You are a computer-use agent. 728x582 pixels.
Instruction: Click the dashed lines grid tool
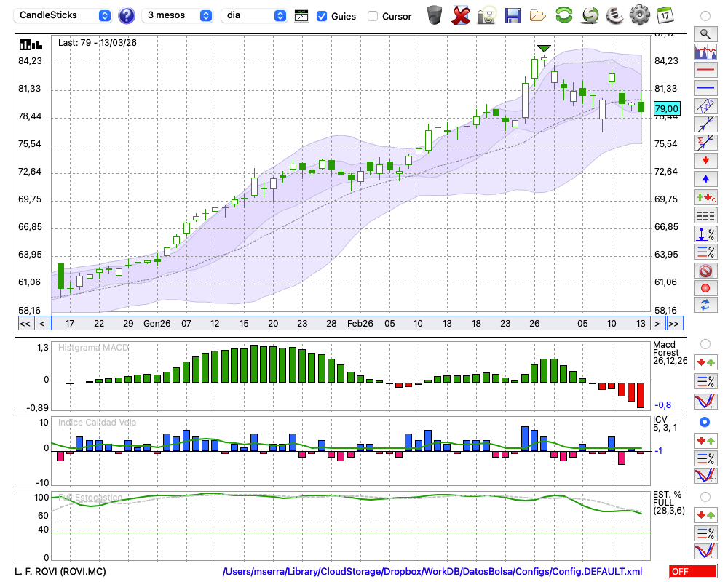705,216
